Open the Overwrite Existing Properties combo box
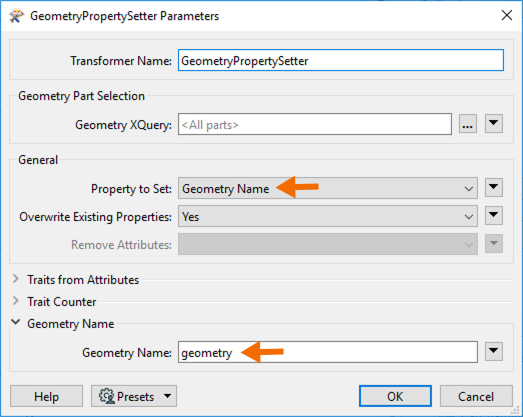The height and width of the screenshot is (417, 523). tap(328, 216)
